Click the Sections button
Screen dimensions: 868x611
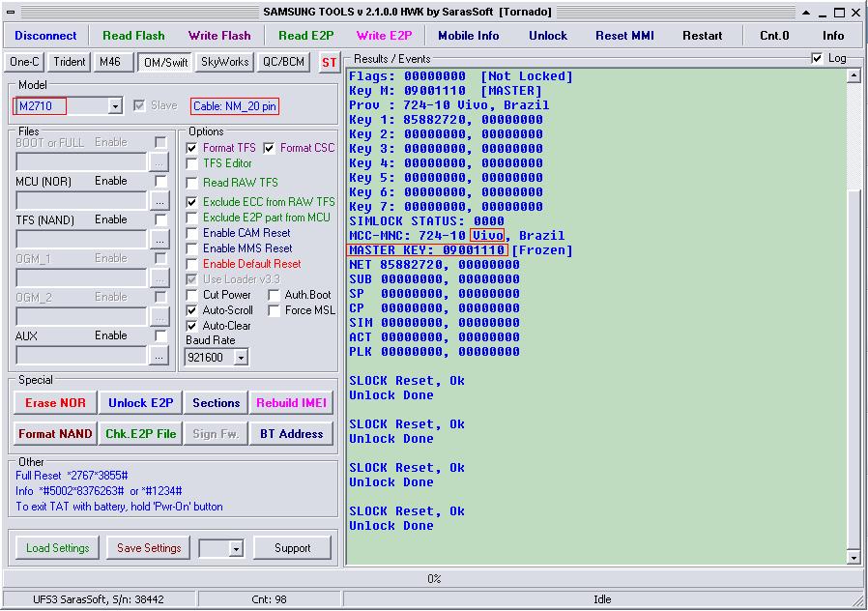(x=216, y=403)
